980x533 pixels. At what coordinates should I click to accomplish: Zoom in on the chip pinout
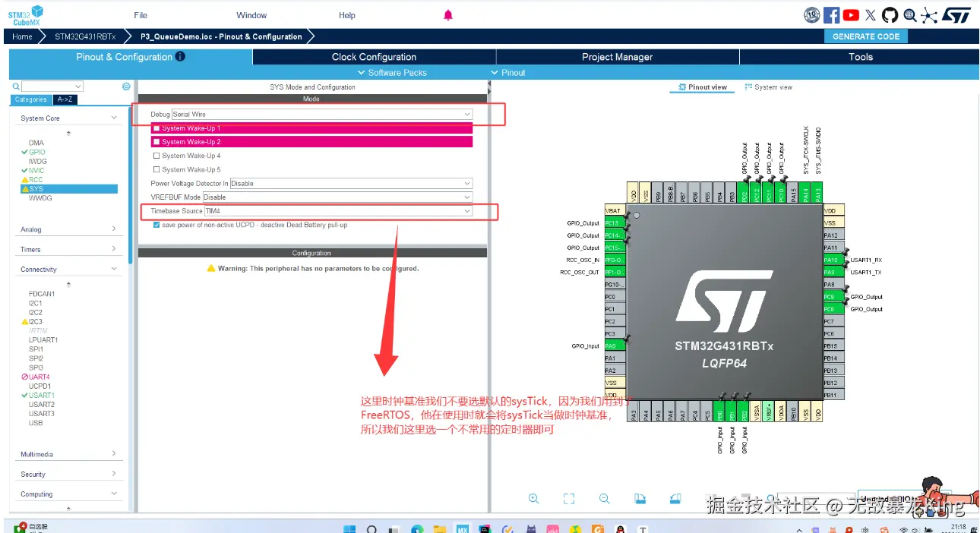[x=533, y=499]
